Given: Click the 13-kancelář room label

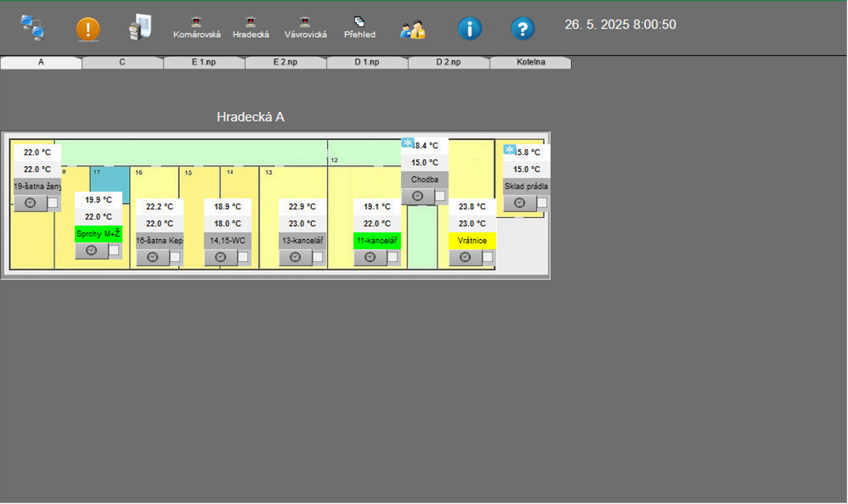Looking at the screenshot, I should [302, 241].
